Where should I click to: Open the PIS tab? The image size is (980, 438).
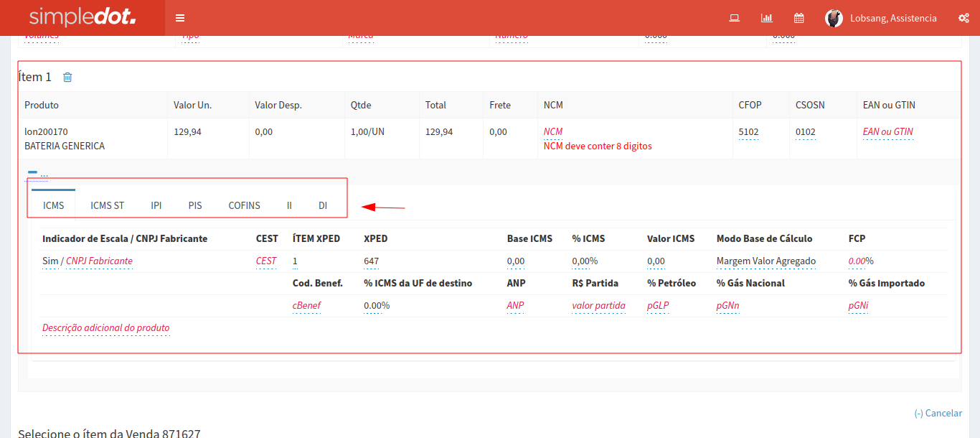[x=195, y=205]
